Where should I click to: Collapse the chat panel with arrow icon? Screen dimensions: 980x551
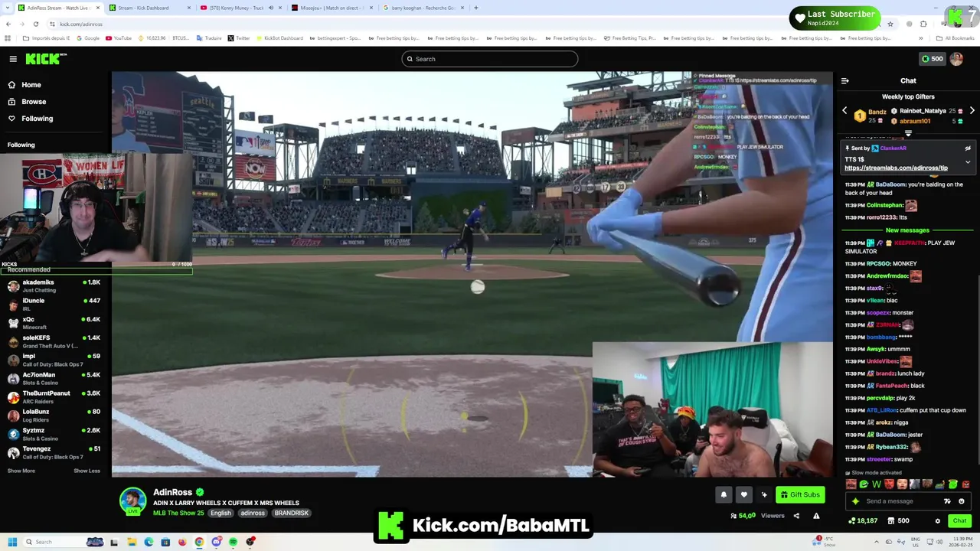tap(845, 80)
